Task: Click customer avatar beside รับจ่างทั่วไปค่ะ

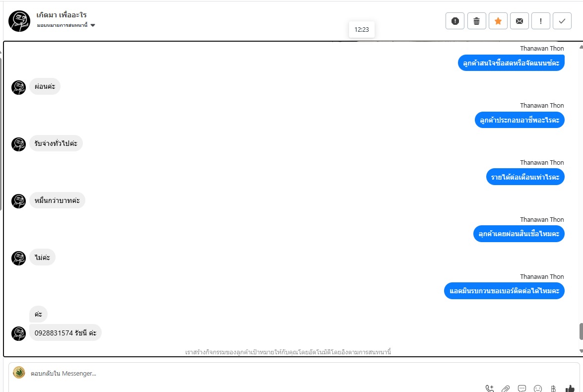Action: coord(18,144)
